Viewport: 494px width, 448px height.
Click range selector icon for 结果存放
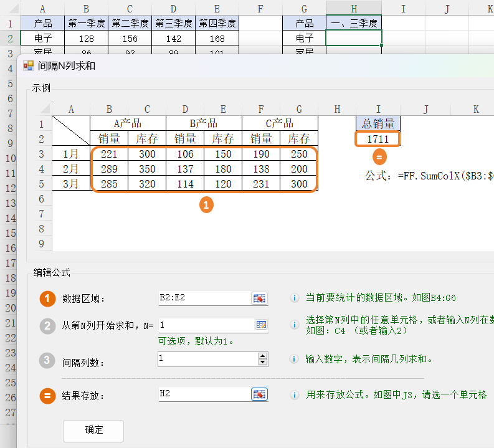click(x=259, y=394)
